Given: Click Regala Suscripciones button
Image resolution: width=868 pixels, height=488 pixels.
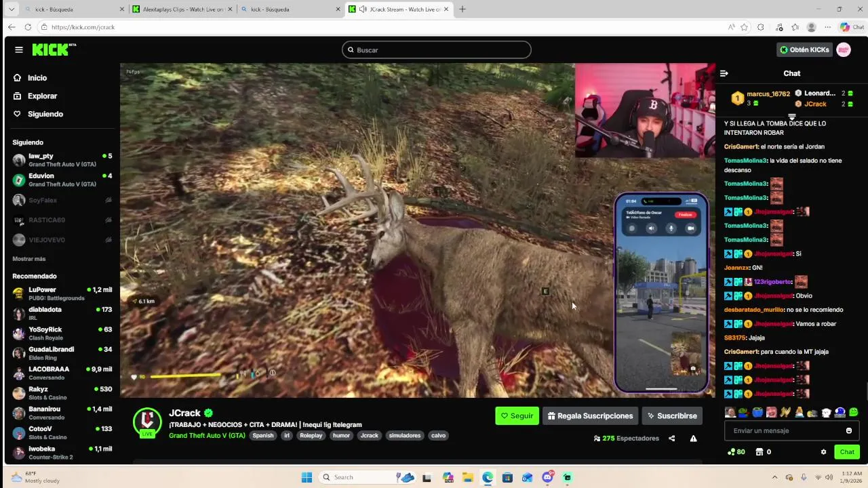Looking at the screenshot, I should pos(590,416).
